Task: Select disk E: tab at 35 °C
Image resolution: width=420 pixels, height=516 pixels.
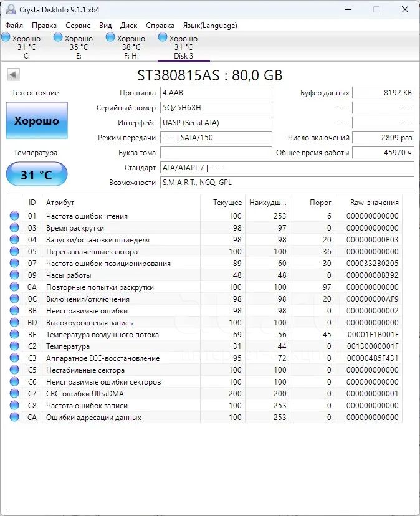Action: point(79,46)
